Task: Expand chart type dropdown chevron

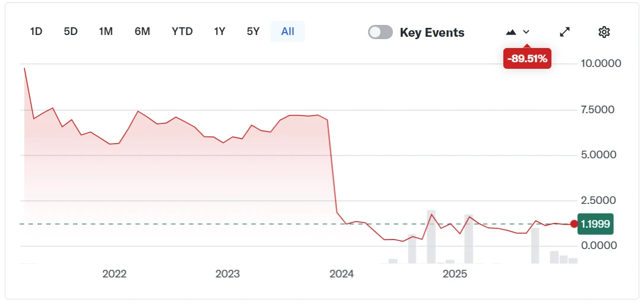Action: click(526, 32)
